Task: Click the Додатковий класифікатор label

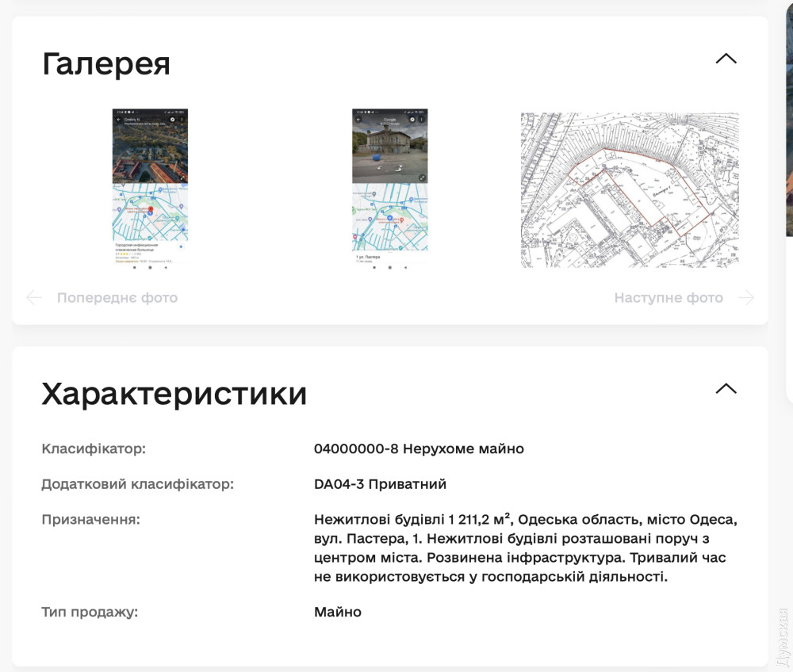Action: click(137, 484)
